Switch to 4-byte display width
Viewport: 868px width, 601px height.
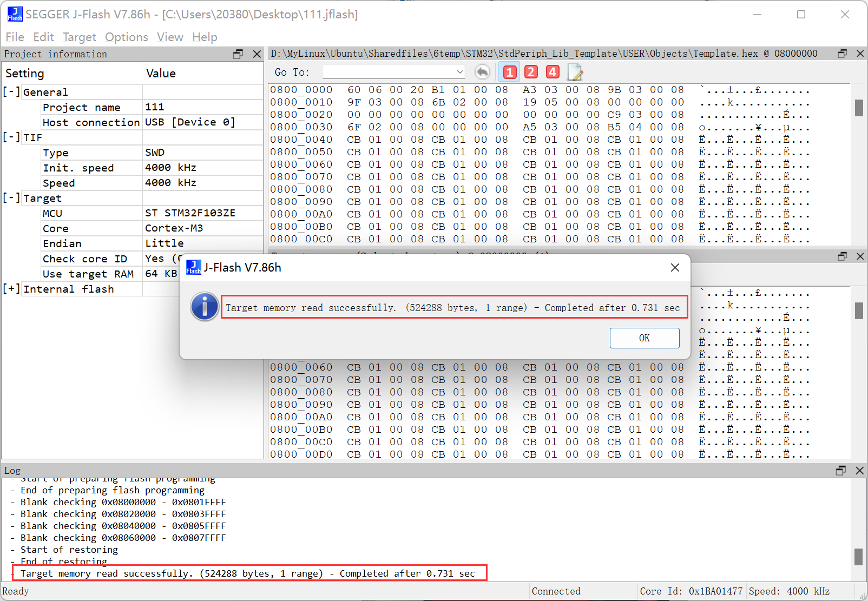[x=553, y=72]
